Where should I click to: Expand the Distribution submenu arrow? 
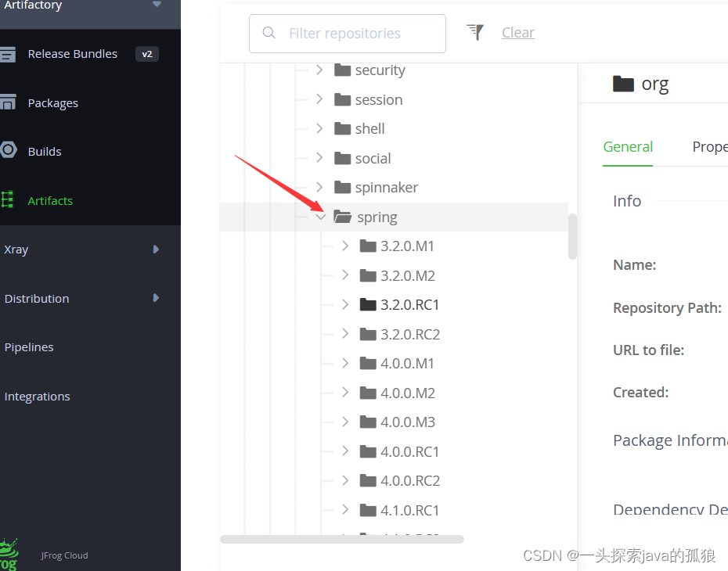click(156, 298)
